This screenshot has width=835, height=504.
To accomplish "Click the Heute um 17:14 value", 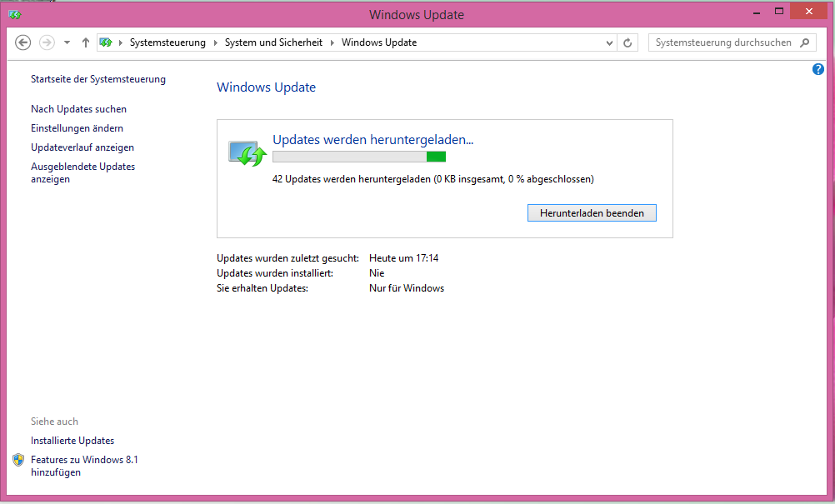I will coord(403,258).
